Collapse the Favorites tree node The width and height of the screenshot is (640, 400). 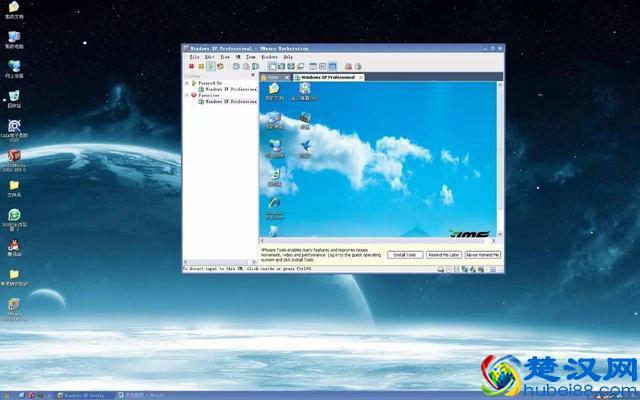(x=187, y=96)
